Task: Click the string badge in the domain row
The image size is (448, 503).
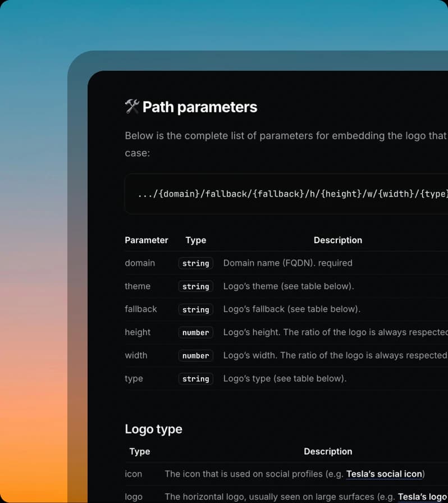Action: pos(196,263)
